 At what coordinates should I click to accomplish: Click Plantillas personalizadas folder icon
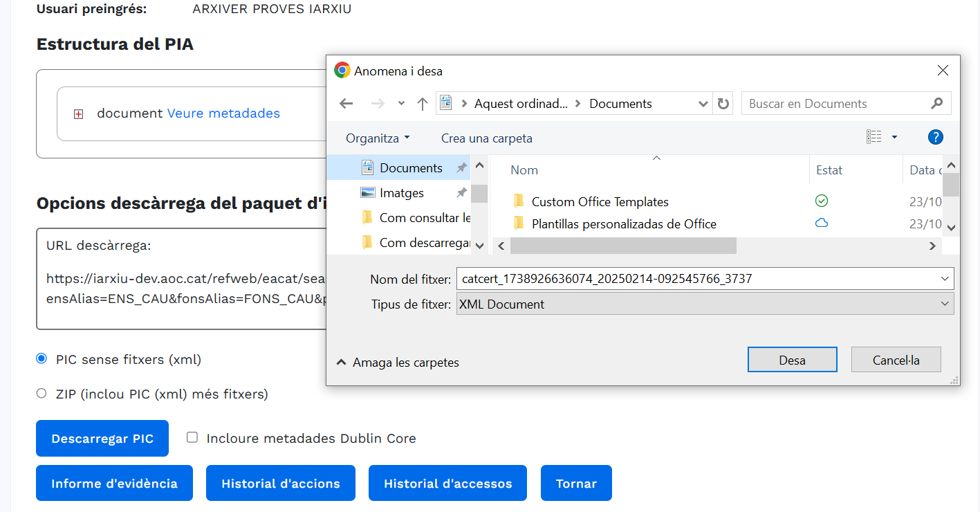[x=519, y=223]
